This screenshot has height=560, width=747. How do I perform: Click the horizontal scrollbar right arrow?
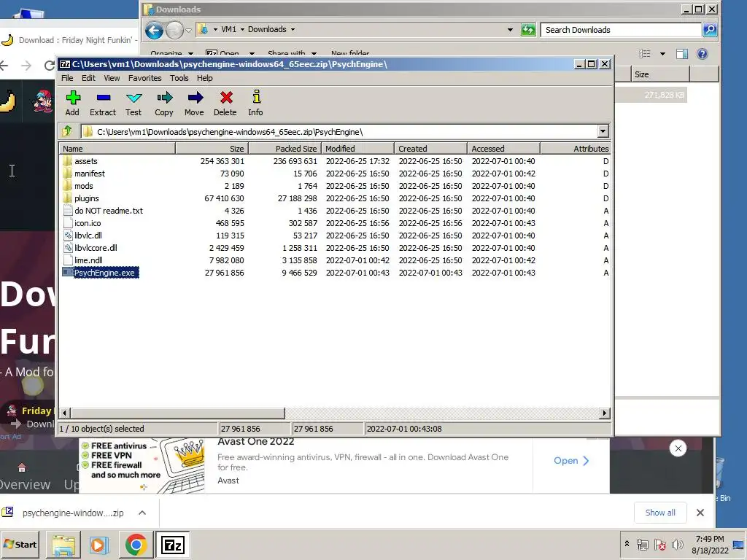point(605,413)
